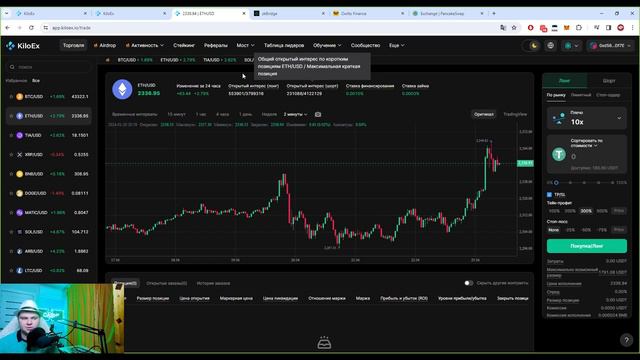Favorite DOGE/USD with its star

[11, 193]
